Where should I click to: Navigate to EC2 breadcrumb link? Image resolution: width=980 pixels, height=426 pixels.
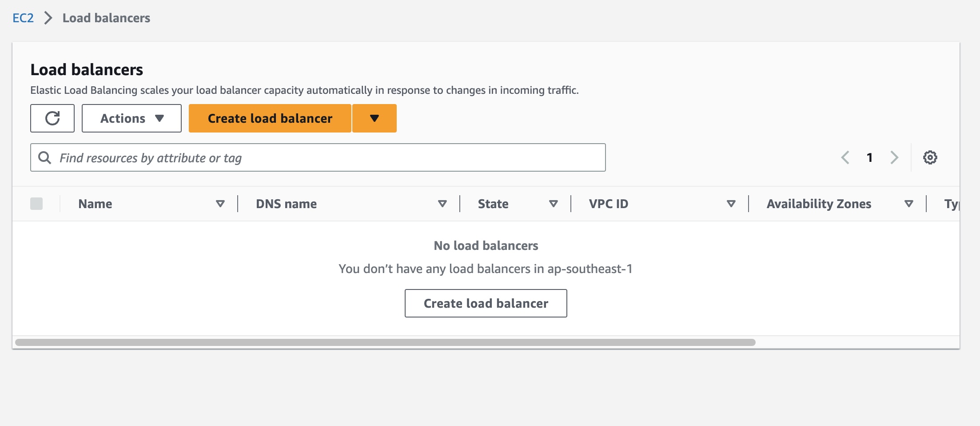(23, 18)
